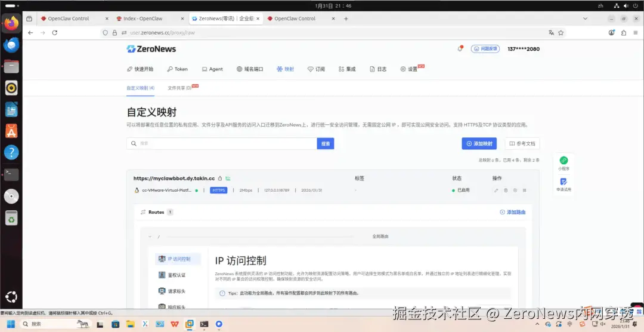Open Files manager in Ubuntu dock
This screenshot has height=332, width=644.
(x=11, y=66)
